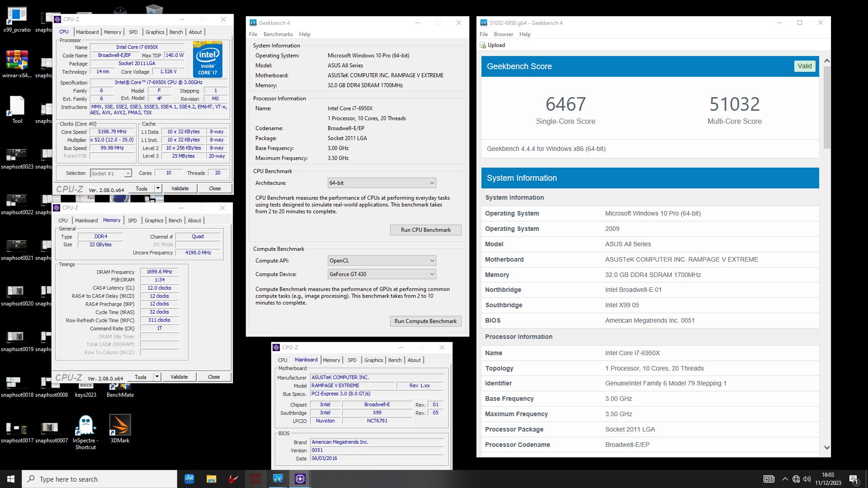Open File Explorer from the taskbar
Viewport: 868px width, 488px height.
(x=211, y=479)
